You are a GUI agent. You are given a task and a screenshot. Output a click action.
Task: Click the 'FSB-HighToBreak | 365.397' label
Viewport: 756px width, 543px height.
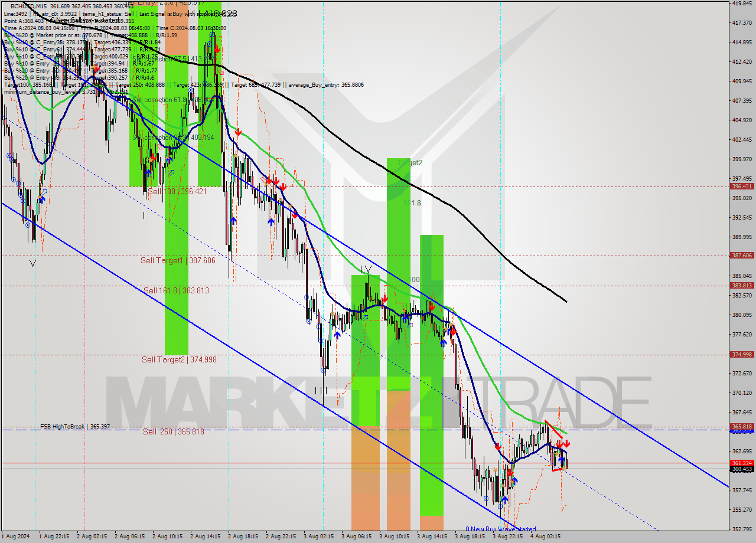pyautogui.click(x=75, y=426)
